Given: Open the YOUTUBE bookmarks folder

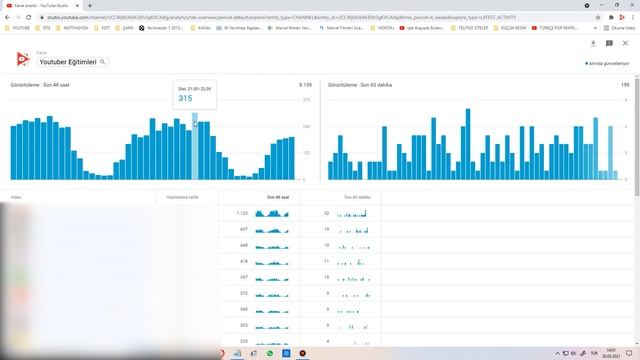Looking at the screenshot, I should (18, 28).
